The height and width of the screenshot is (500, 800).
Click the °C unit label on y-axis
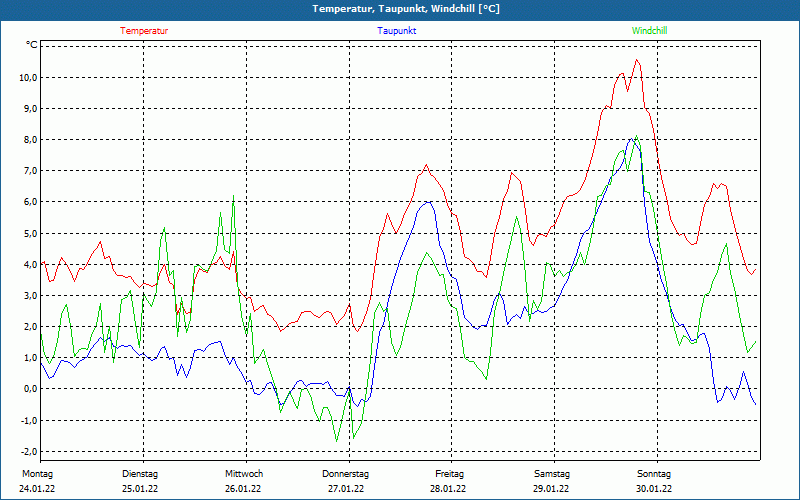(x=32, y=45)
